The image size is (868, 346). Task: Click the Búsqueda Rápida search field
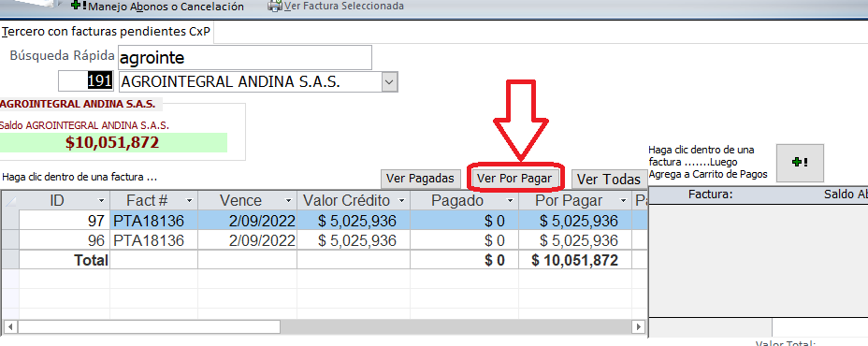click(x=244, y=58)
